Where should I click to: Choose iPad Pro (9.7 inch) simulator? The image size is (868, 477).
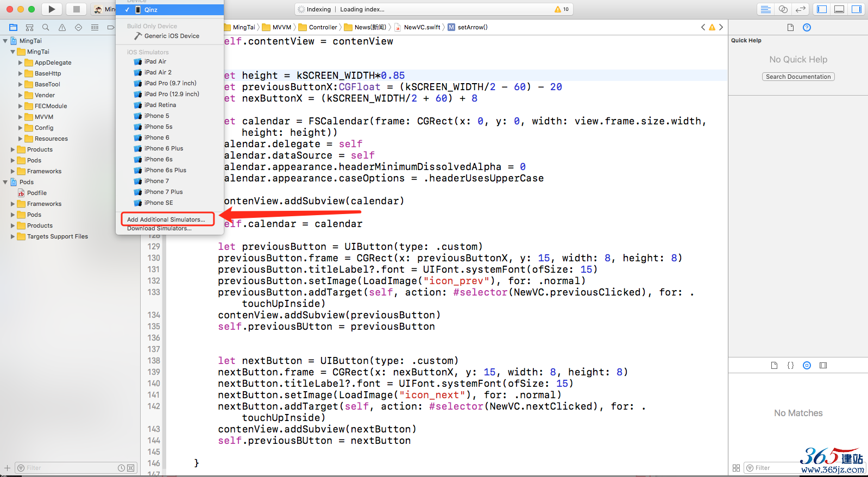(x=169, y=83)
